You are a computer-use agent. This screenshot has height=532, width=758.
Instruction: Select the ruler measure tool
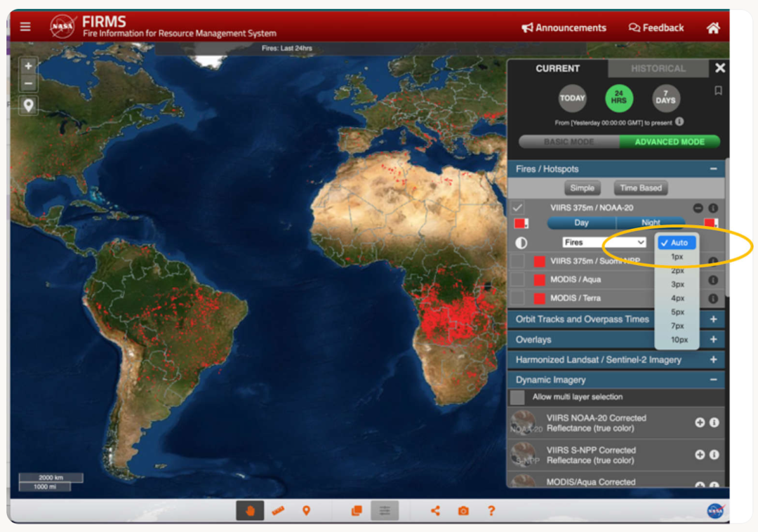point(278,511)
